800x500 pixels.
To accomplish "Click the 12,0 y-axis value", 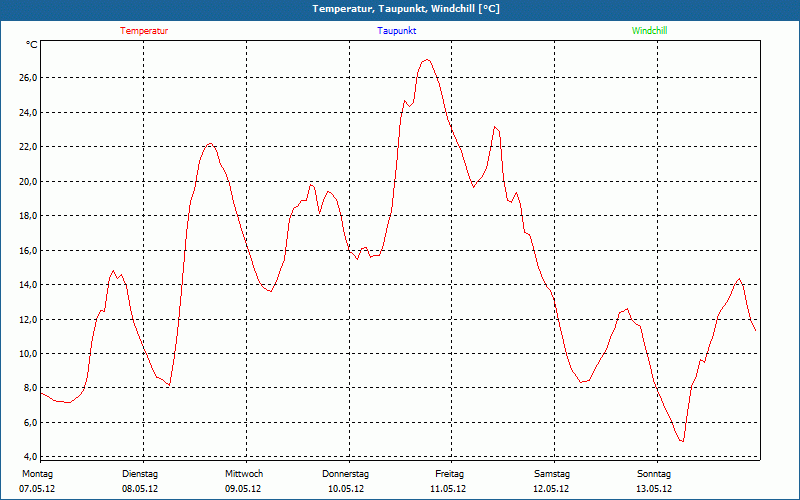I will click(x=28, y=319).
